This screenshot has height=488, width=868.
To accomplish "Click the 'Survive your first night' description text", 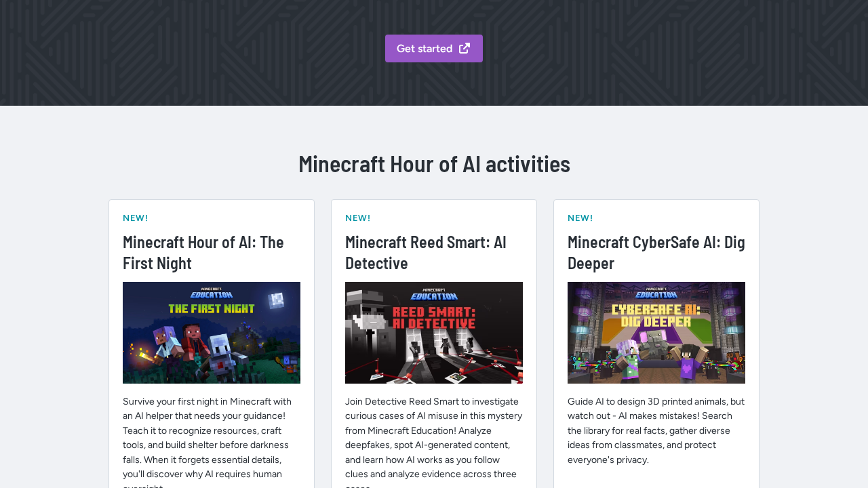I will pyautogui.click(x=209, y=441).
